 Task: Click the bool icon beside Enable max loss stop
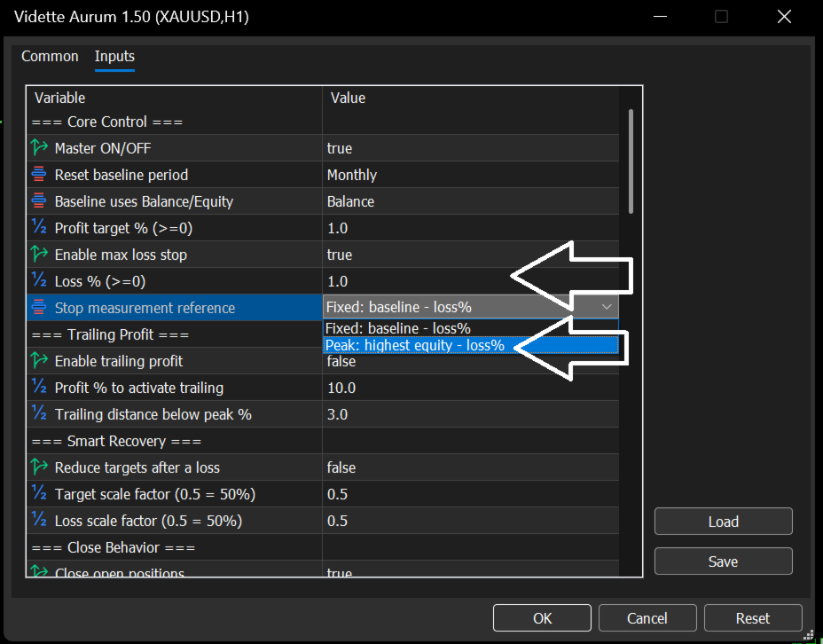[39, 254]
